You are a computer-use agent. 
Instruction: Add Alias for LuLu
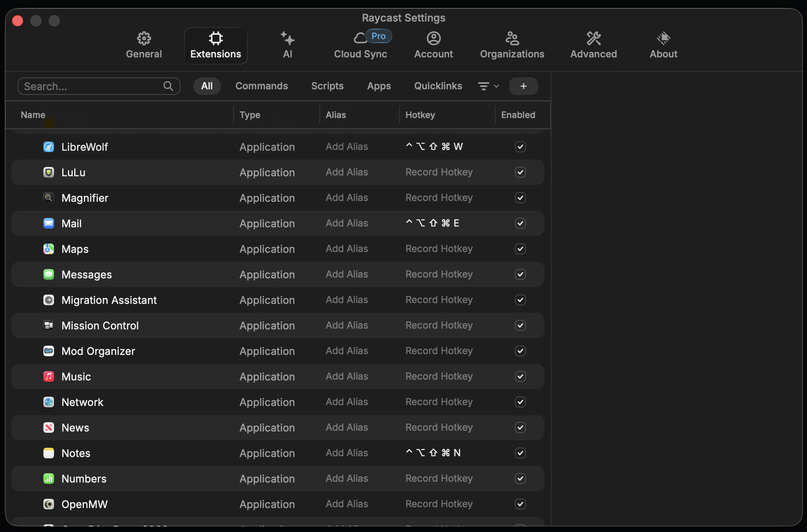(x=347, y=172)
